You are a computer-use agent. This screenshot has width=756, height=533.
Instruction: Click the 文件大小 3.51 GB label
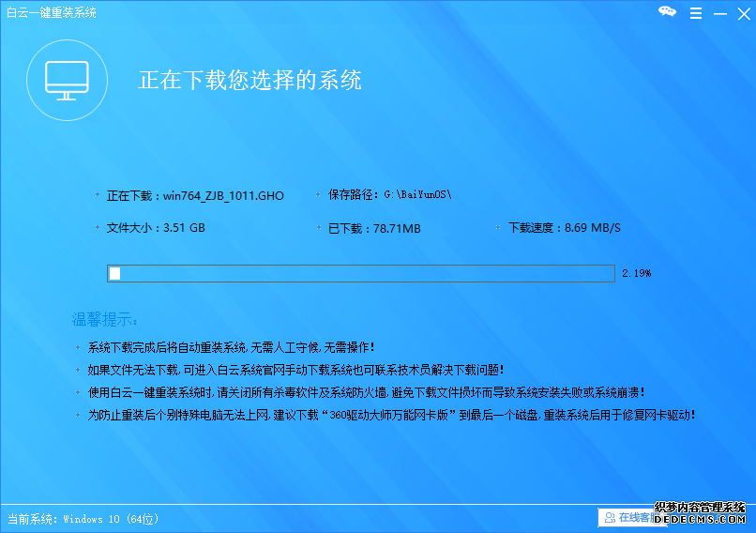(x=156, y=228)
